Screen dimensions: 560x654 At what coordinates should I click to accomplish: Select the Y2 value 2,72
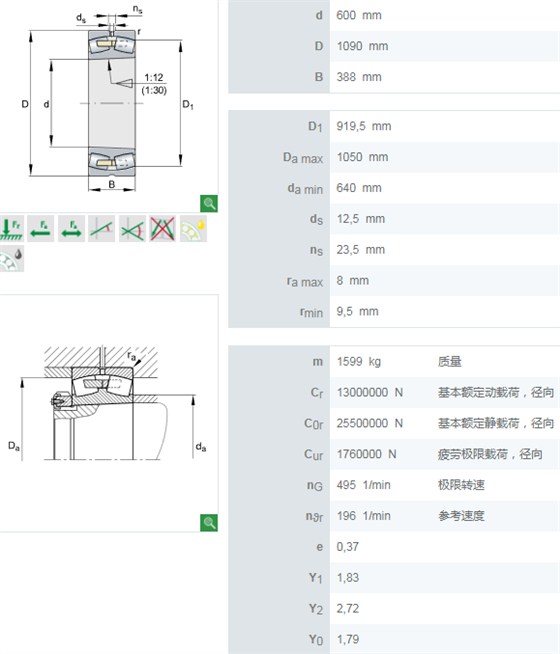[x=348, y=609]
